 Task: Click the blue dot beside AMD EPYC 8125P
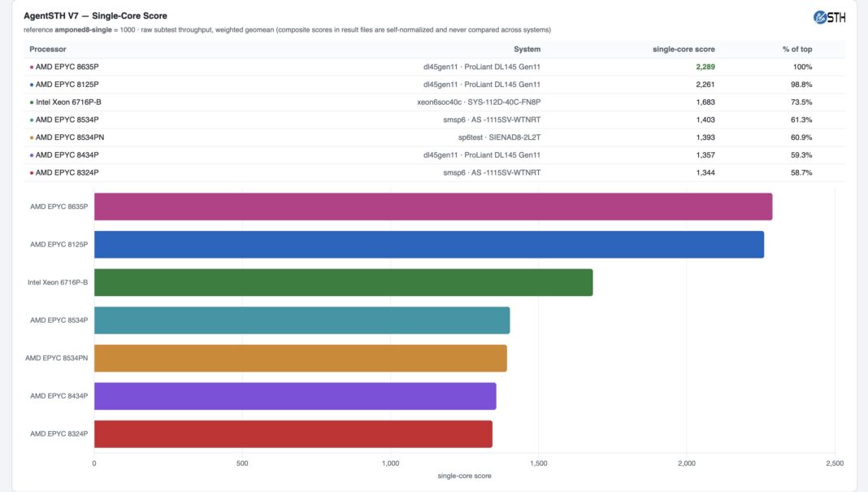(x=32, y=85)
